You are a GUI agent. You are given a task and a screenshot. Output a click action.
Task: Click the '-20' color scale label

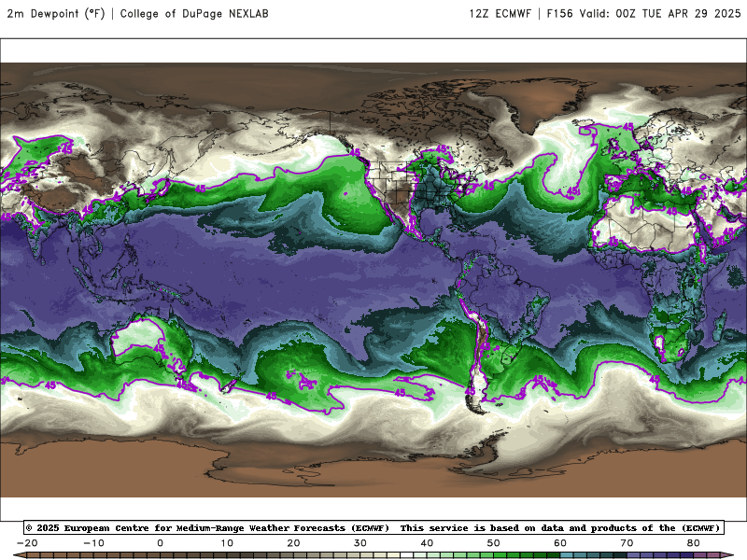pyautogui.click(x=27, y=543)
